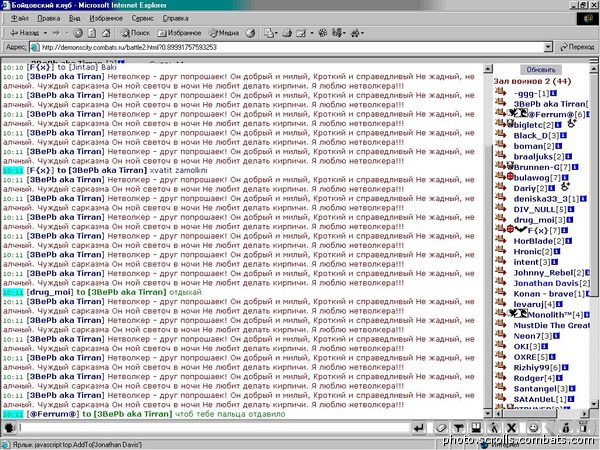Open the Правка menu
600x450 pixels.
click(x=49, y=18)
